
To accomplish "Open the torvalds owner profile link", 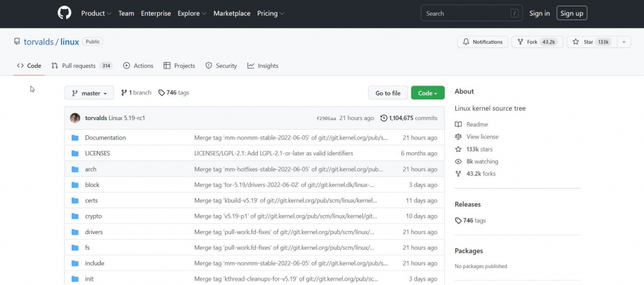I will 38,42.
